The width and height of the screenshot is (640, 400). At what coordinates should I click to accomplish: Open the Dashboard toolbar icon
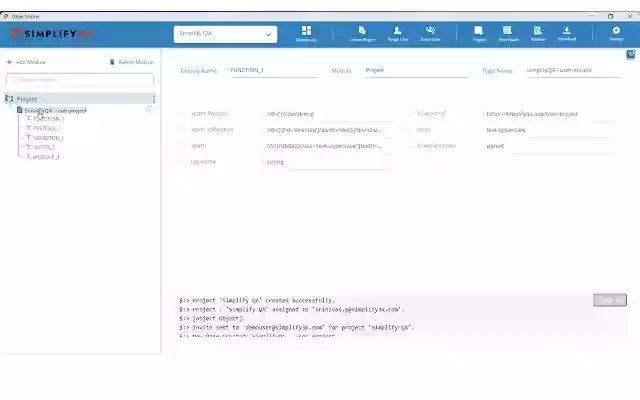click(x=306, y=33)
